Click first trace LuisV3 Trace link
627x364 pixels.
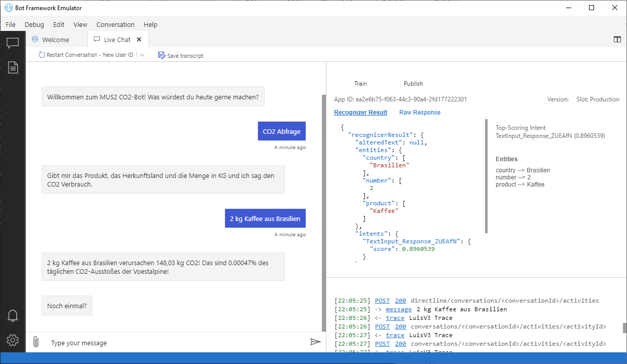395,318
